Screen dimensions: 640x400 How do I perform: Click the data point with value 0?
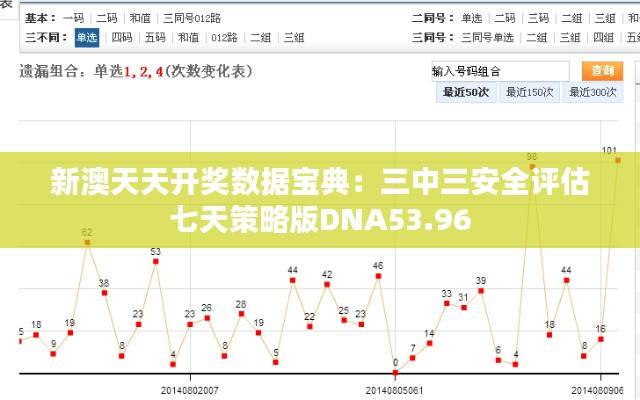coord(395,372)
